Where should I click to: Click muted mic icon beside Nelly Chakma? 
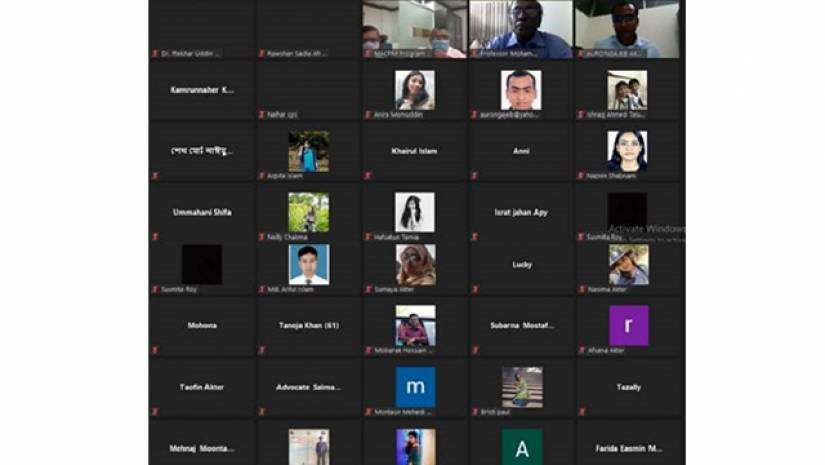coord(262,237)
